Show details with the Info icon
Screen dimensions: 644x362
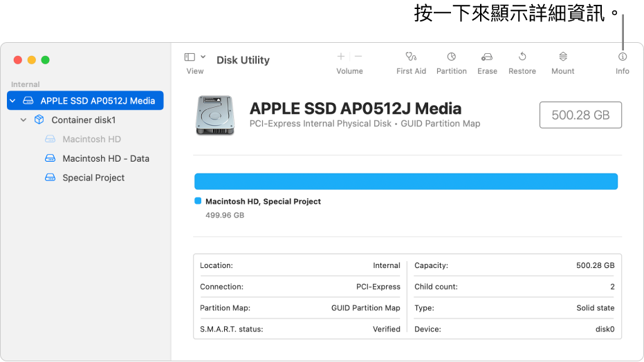point(623,57)
